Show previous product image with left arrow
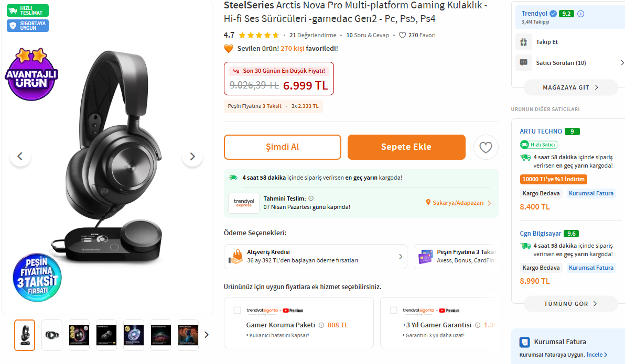The height and width of the screenshot is (364, 625). tap(20, 156)
